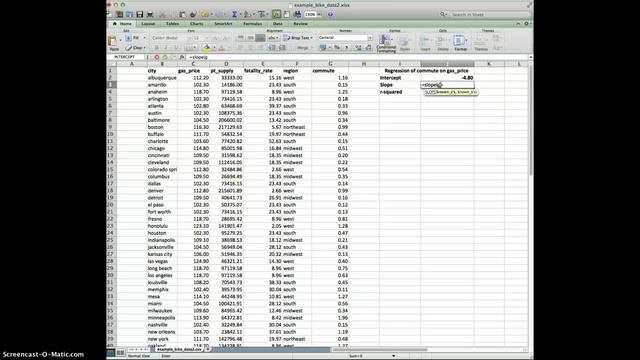Select column D header
The image size is (640, 360).
click(226, 64)
